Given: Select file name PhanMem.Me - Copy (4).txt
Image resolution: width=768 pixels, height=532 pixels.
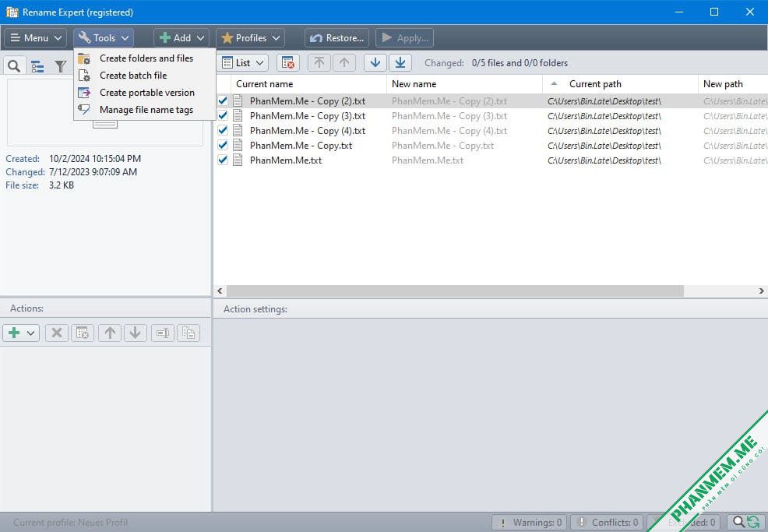Looking at the screenshot, I should 308,131.
